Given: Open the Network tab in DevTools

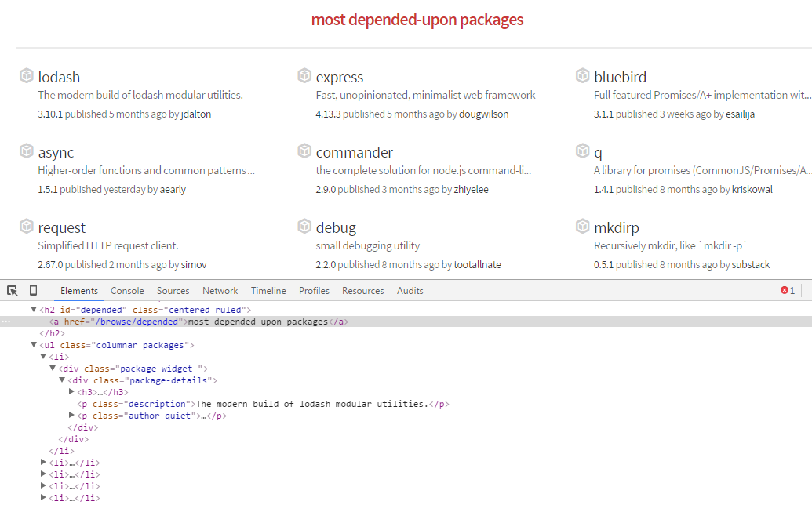Looking at the screenshot, I should [220, 290].
